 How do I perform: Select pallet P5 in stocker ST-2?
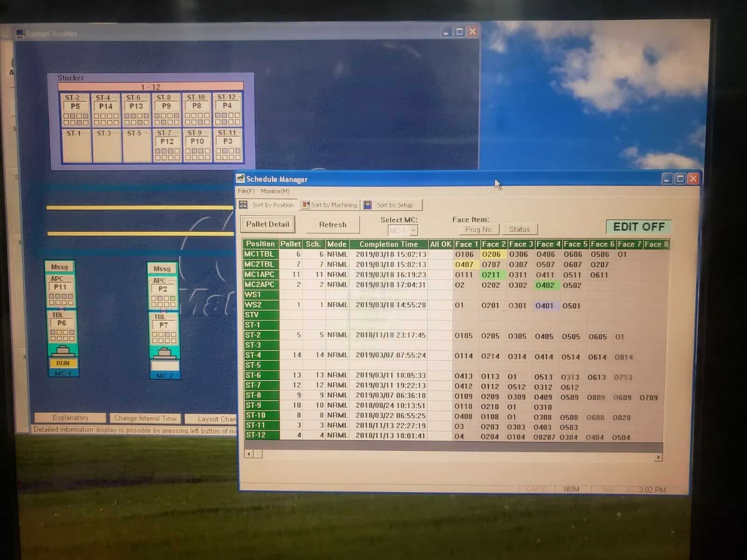(x=75, y=106)
